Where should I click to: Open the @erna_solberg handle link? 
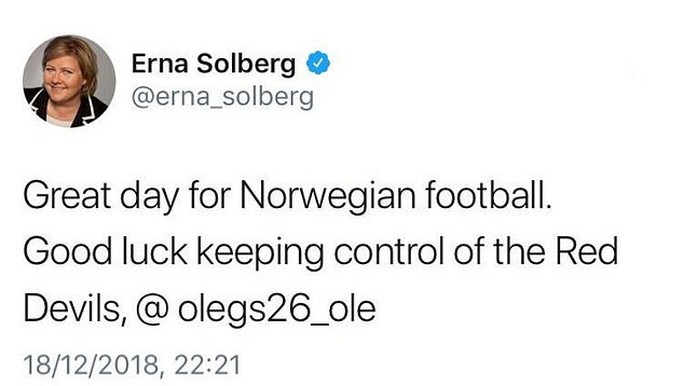[222, 97]
